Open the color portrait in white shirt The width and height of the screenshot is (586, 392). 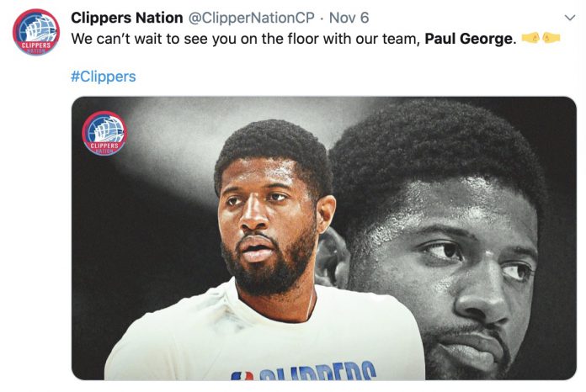click(264, 249)
